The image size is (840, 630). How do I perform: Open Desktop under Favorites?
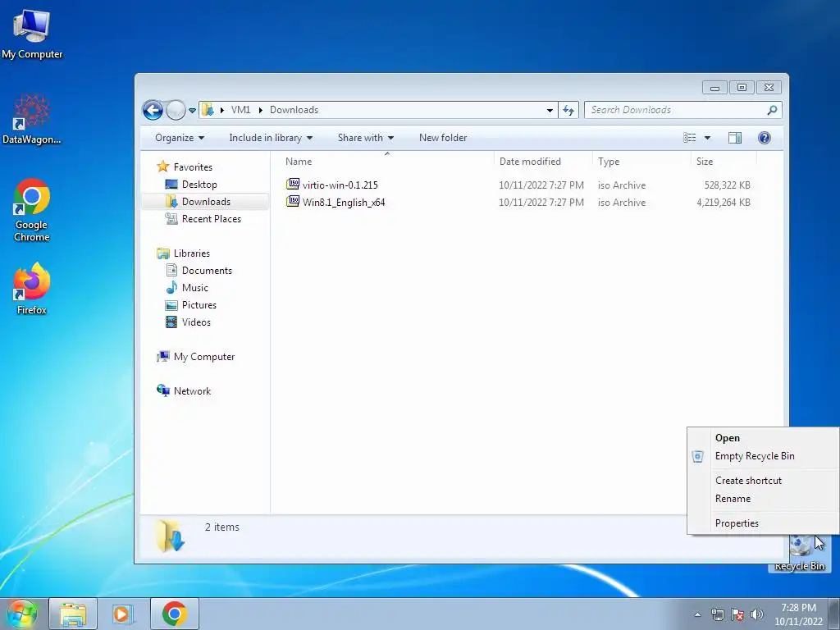199,185
